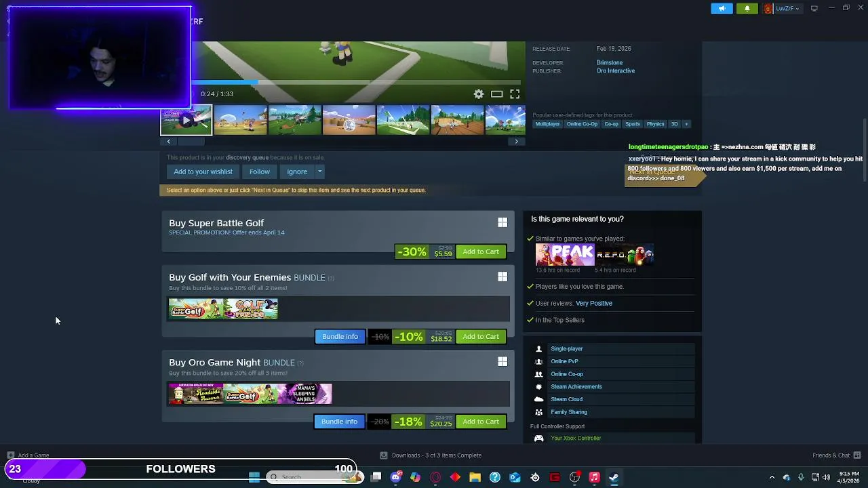868x488 pixels.
Task: Open R.E.P.O. similar game image
Action: point(625,255)
